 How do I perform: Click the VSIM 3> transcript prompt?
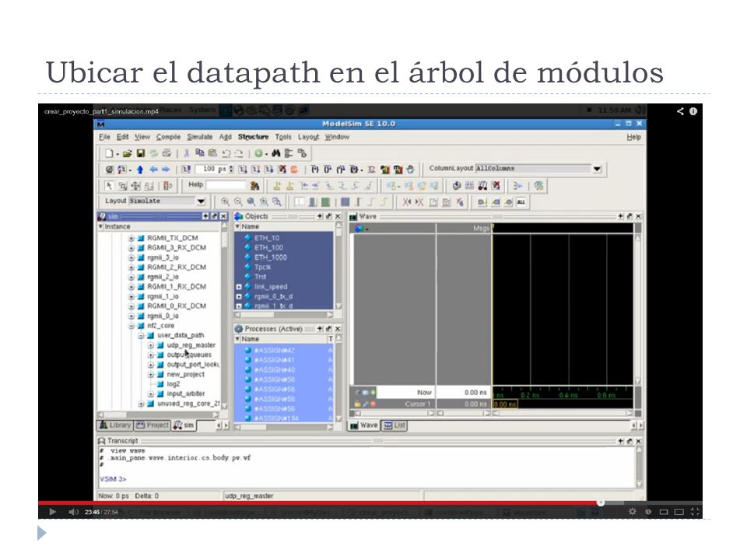tap(113, 479)
